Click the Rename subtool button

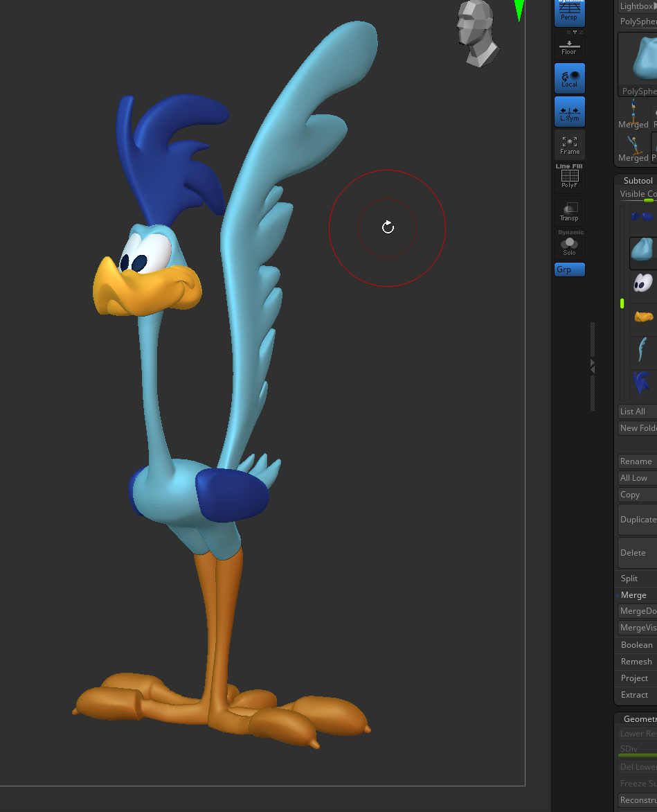point(638,461)
